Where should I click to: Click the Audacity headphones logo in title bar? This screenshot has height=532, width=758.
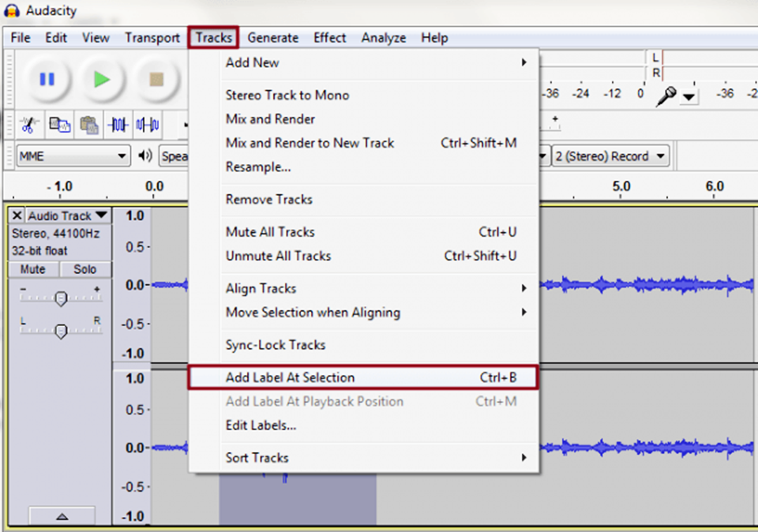[12, 10]
